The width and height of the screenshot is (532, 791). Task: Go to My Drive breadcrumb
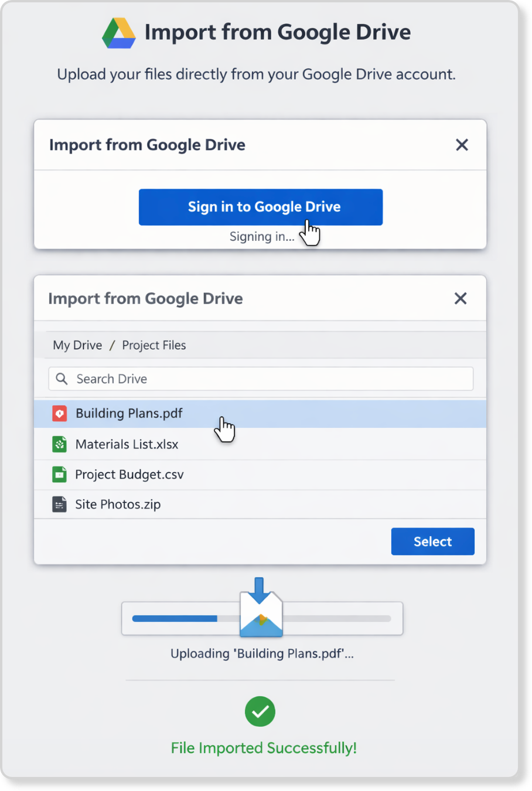[x=77, y=345]
